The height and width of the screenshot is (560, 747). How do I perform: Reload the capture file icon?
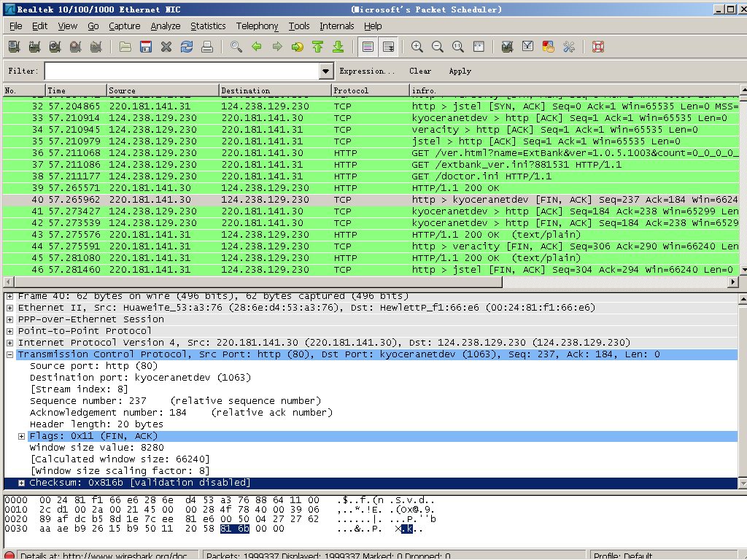coord(187,47)
